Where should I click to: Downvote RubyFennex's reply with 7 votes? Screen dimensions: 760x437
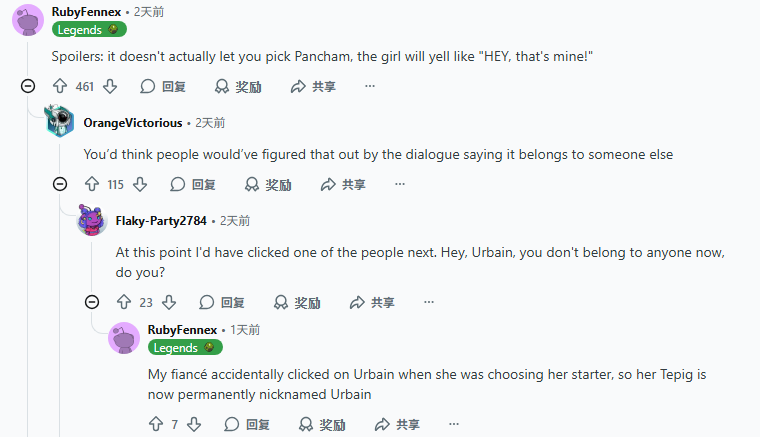pyautogui.click(x=194, y=424)
